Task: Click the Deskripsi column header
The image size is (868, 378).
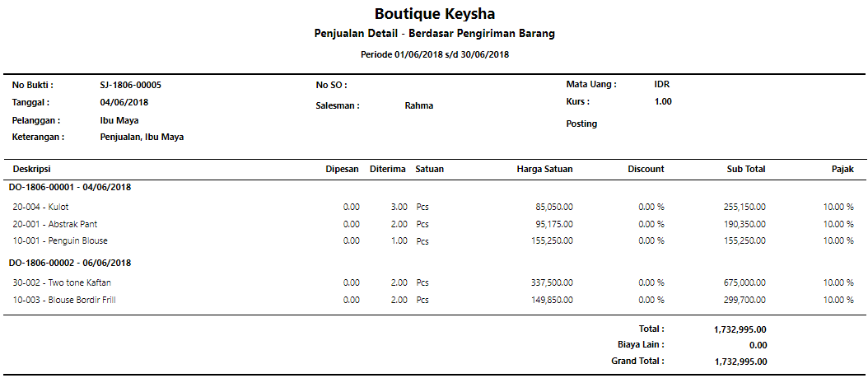Action: (31, 169)
